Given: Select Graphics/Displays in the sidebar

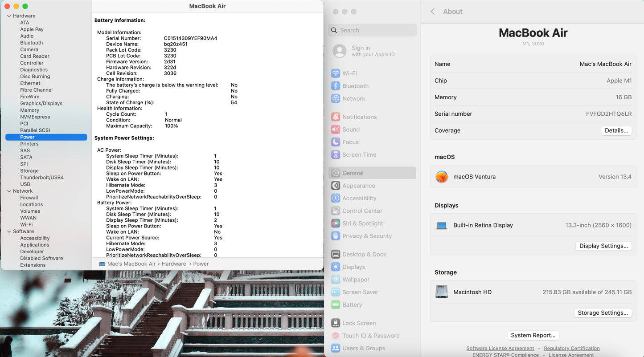Looking at the screenshot, I should pos(41,103).
